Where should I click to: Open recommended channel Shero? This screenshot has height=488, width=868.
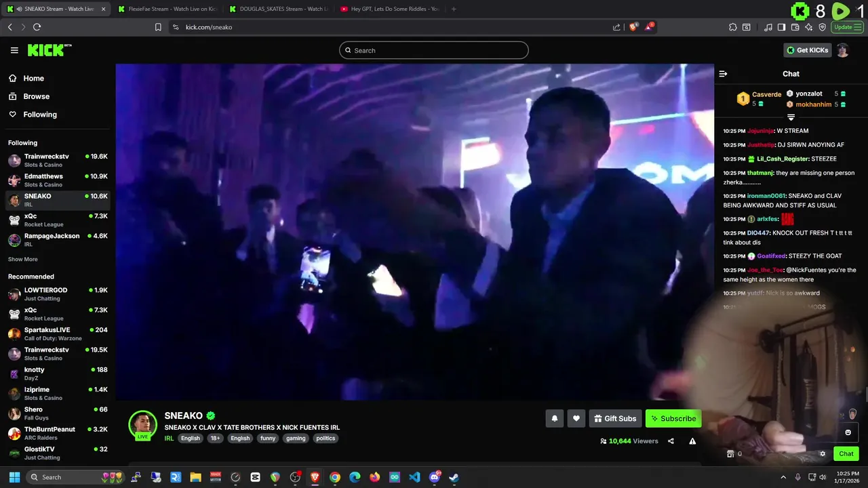tap(58, 413)
